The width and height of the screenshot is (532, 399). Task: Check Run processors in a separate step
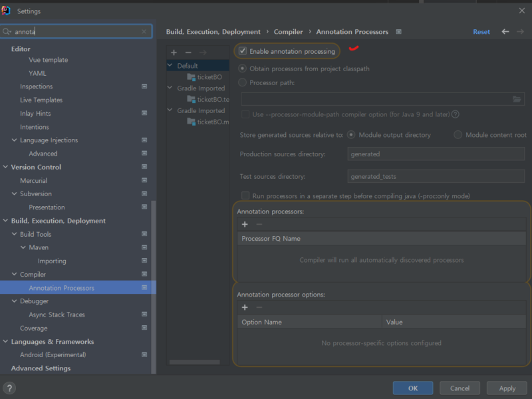pos(244,195)
